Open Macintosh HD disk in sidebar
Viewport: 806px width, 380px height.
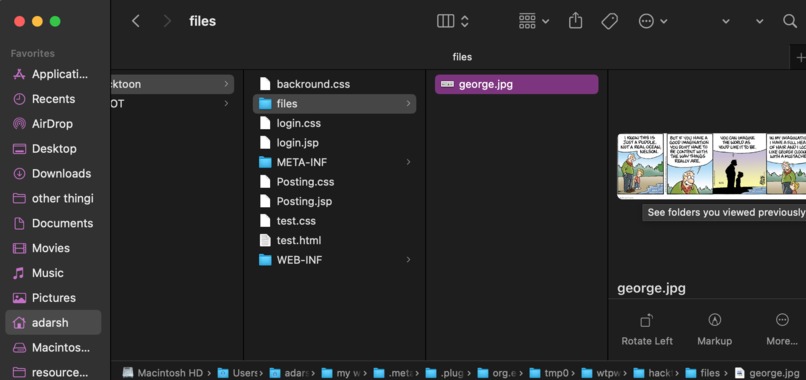(x=53, y=348)
